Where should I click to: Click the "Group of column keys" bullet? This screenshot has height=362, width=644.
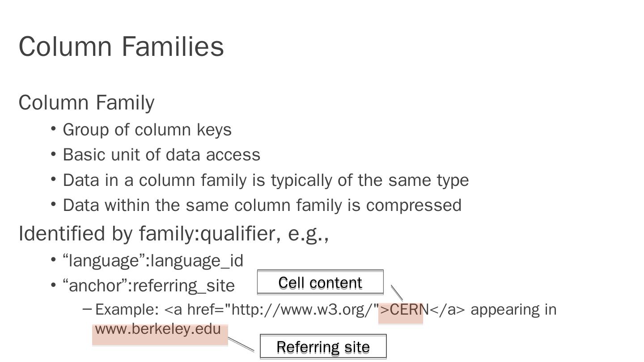click(x=147, y=130)
